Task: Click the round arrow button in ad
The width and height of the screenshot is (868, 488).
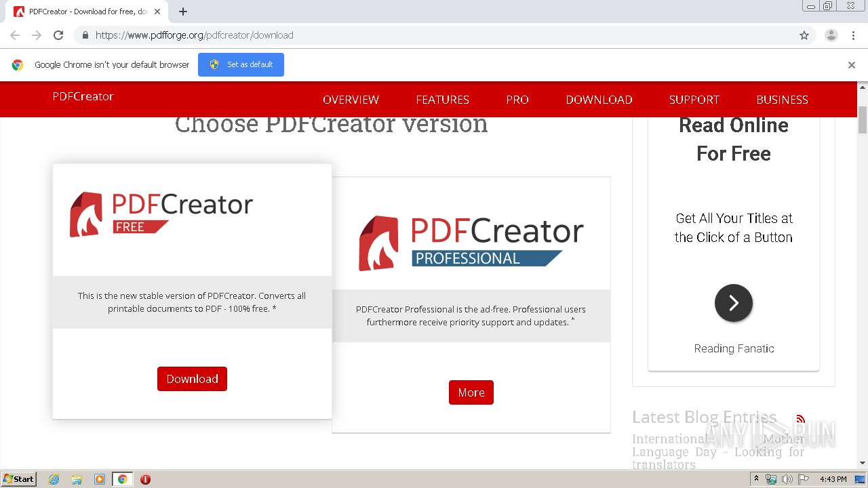Action: [734, 303]
